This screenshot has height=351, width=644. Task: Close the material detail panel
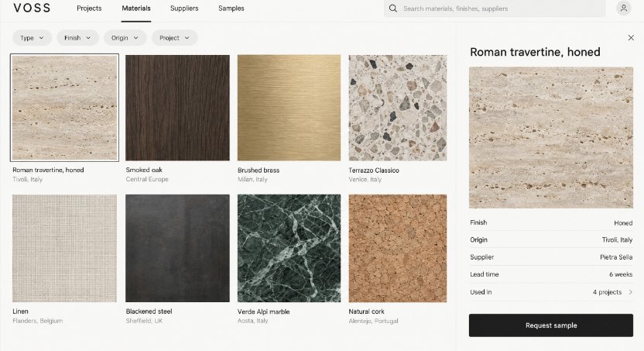[631, 38]
